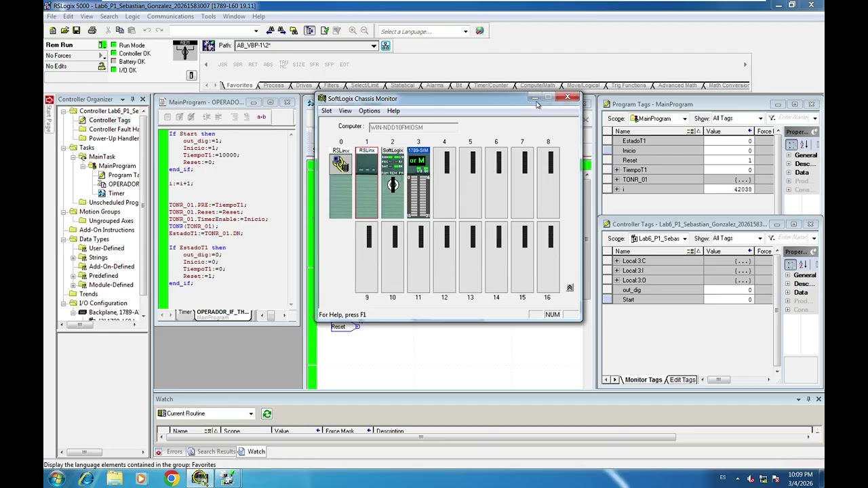868x488 pixels.
Task: Click the Watch pane horizontal scrollbar
Action: pyautogui.click(x=420, y=437)
